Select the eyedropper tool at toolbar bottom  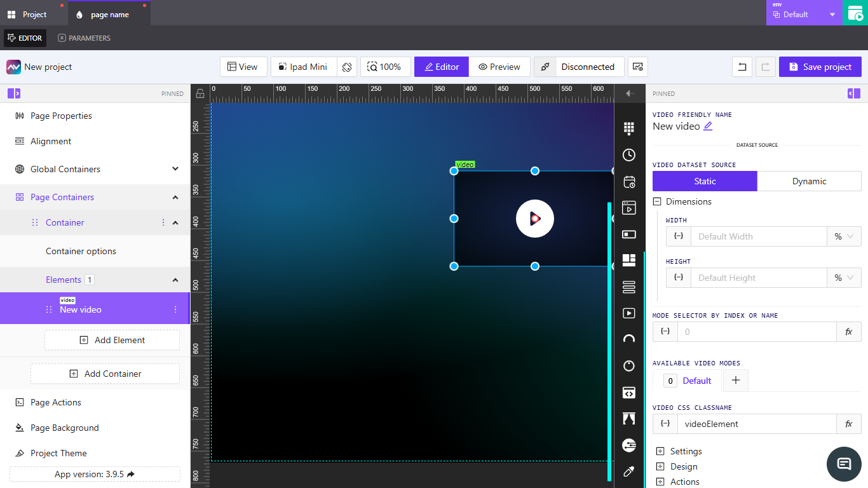(x=628, y=471)
